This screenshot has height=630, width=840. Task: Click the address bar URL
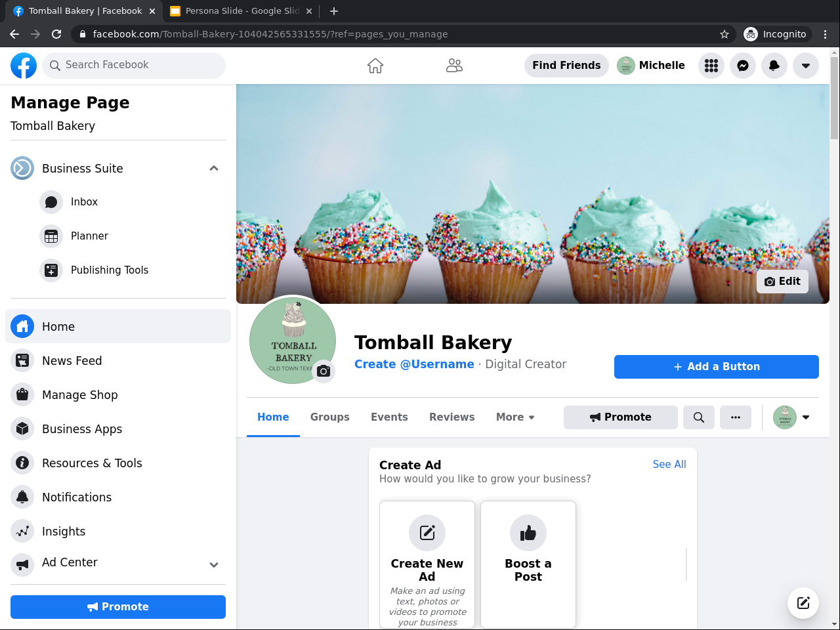(270, 34)
